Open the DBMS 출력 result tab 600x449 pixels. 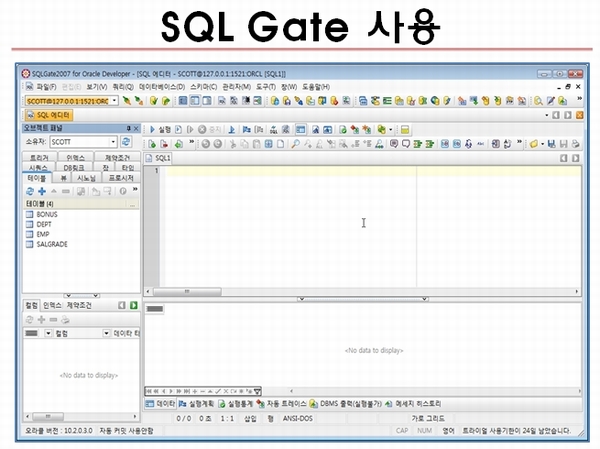pyautogui.click(x=346, y=403)
